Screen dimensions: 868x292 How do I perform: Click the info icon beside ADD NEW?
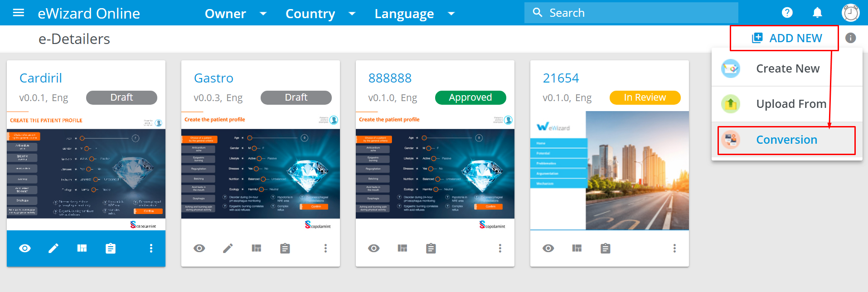pos(850,38)
